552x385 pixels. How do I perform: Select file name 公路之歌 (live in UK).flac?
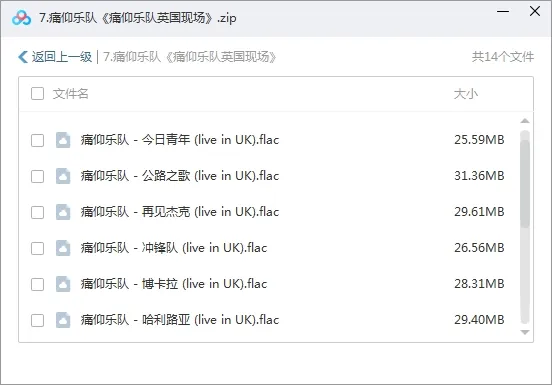[x=180, y=176]
